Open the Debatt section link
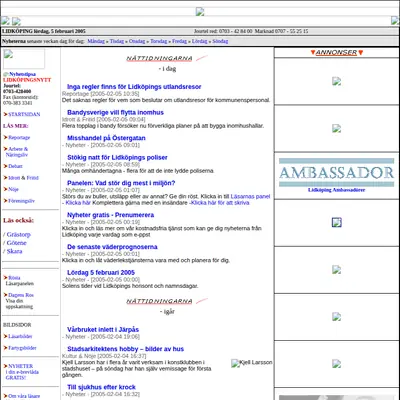The height and width of the screenshot is (400, 400). coord(15,166)
